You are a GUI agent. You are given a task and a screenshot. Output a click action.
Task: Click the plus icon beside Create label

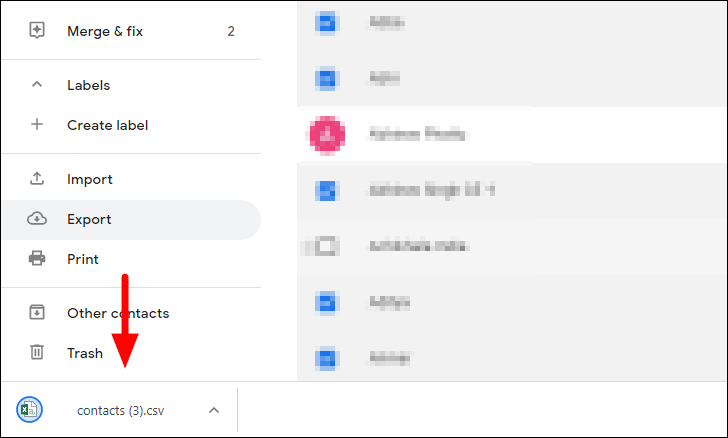[37, 124]
